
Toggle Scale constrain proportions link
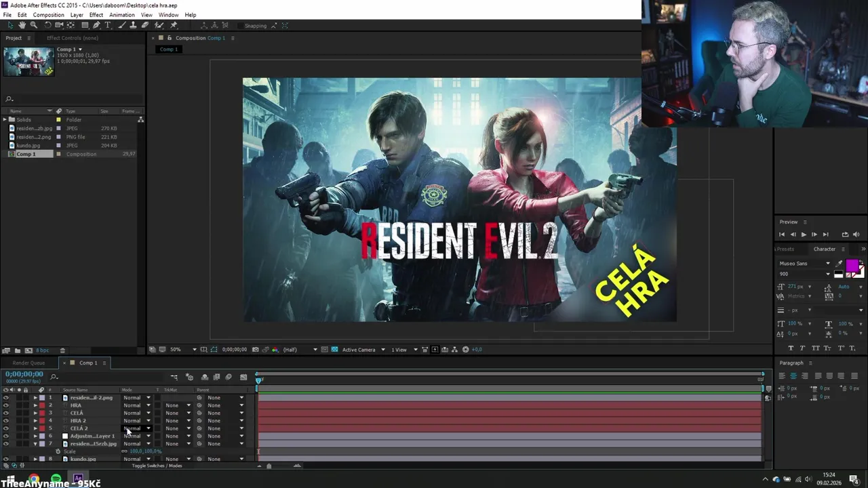(124, 451)
